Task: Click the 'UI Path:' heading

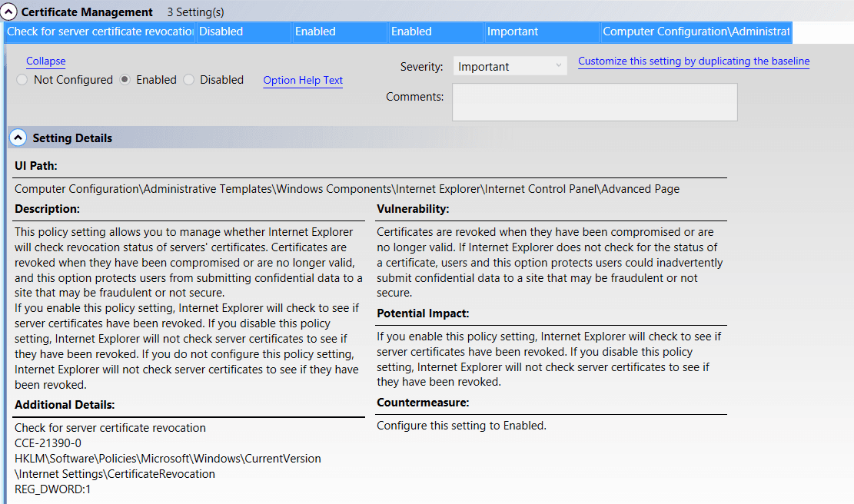Action: click(x=36, y=166)
